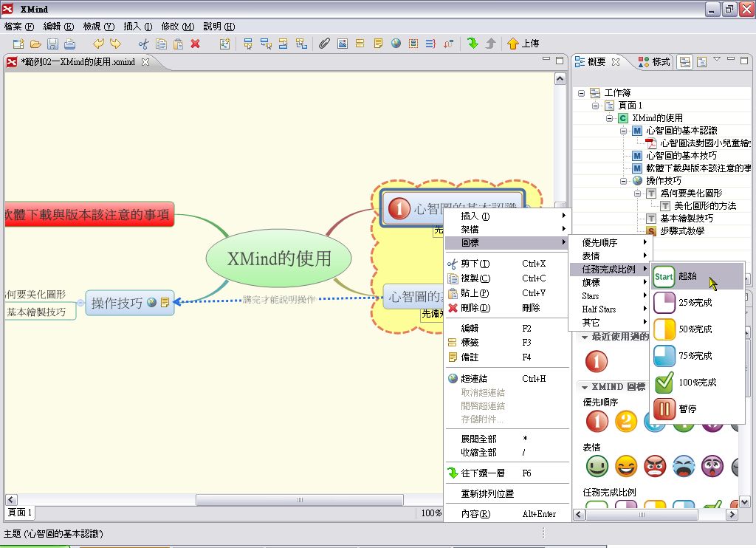Select the XMind的使用 central topic
The height and width of the screenshot is (548, 756).
(x=278, y=259)
